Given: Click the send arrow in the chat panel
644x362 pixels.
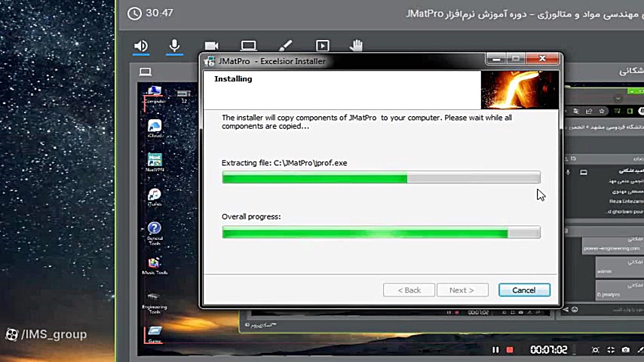Looking at the screenshot, I should (x=565, y=309).
